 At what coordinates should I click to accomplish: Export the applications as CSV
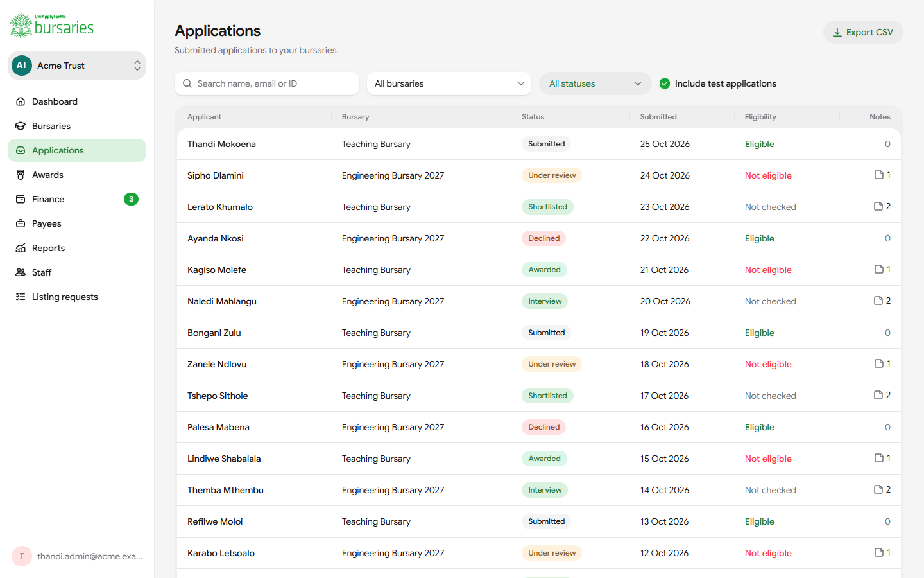(x=863, y=32)
